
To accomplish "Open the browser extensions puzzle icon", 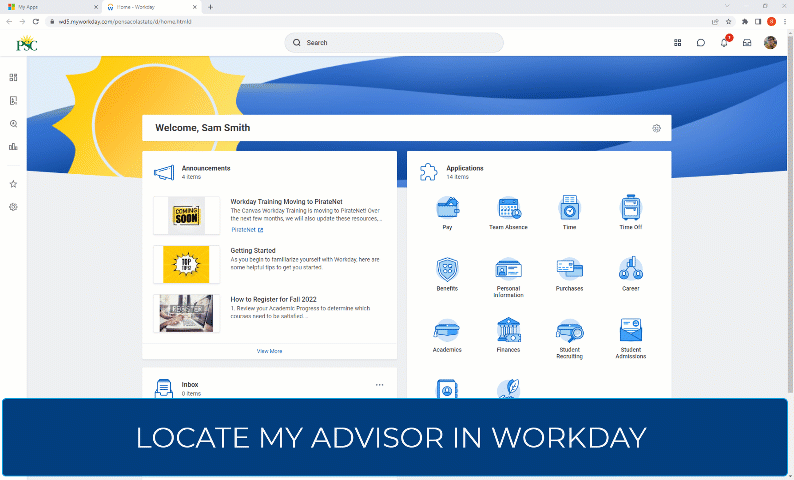I will pyautogui.click(x=744, y=22).
